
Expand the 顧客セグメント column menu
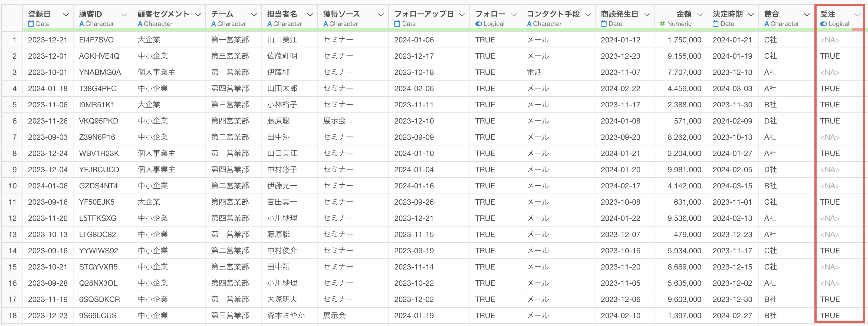(x=198, y=15)
